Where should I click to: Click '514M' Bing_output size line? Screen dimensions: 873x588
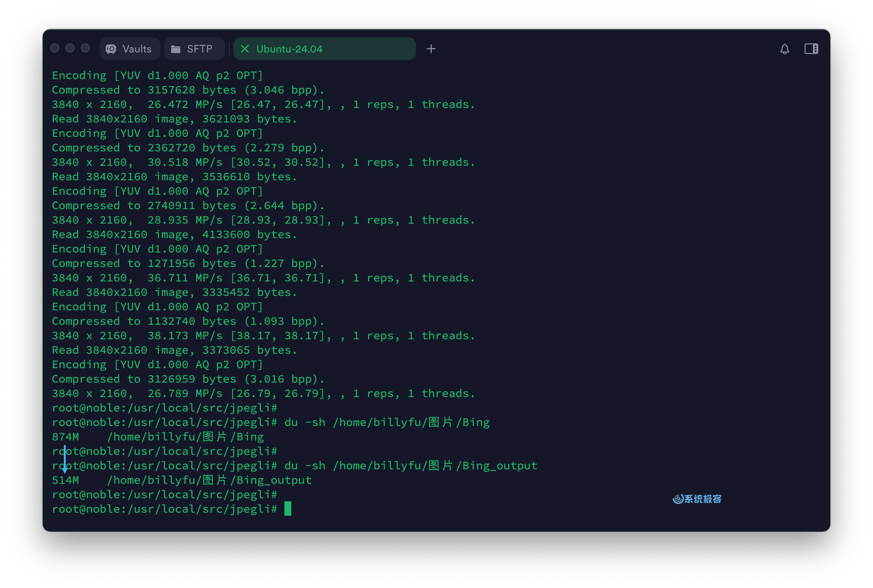pos(182,480)
